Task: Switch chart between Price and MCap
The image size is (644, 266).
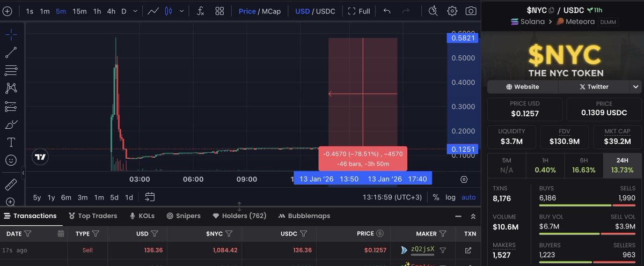Action: pos(260,11)
